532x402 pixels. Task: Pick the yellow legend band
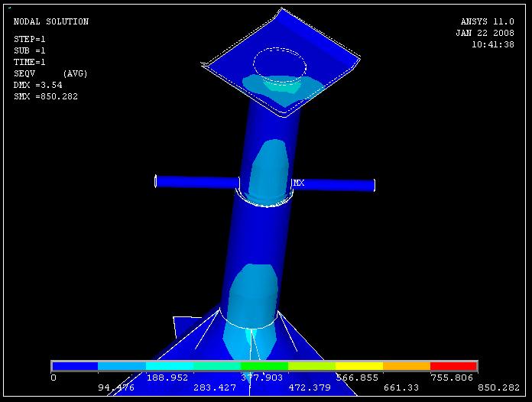click(x=359, y=366)
